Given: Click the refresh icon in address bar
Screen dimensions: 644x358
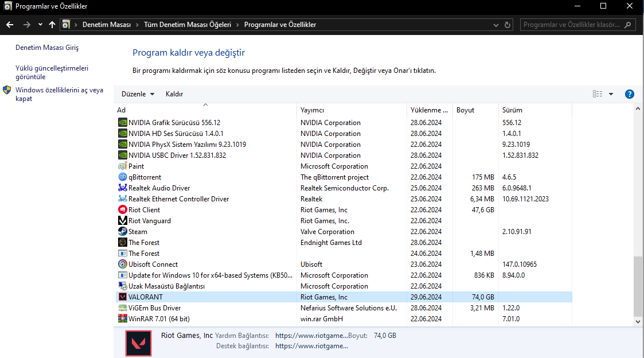Looking at the screenshot, I should coord(508,25).
